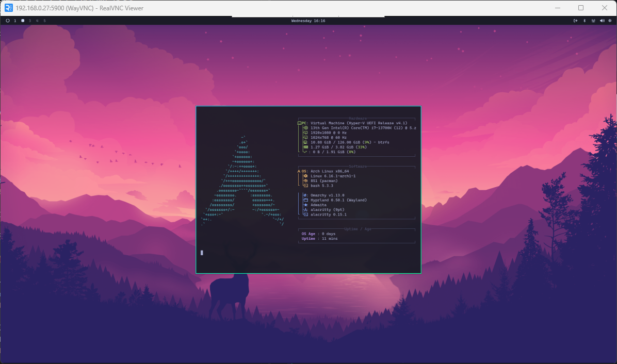Viewport: 617px width, 364px height.
Task: Click 'OS Age' label
Action: click(308, 234)
